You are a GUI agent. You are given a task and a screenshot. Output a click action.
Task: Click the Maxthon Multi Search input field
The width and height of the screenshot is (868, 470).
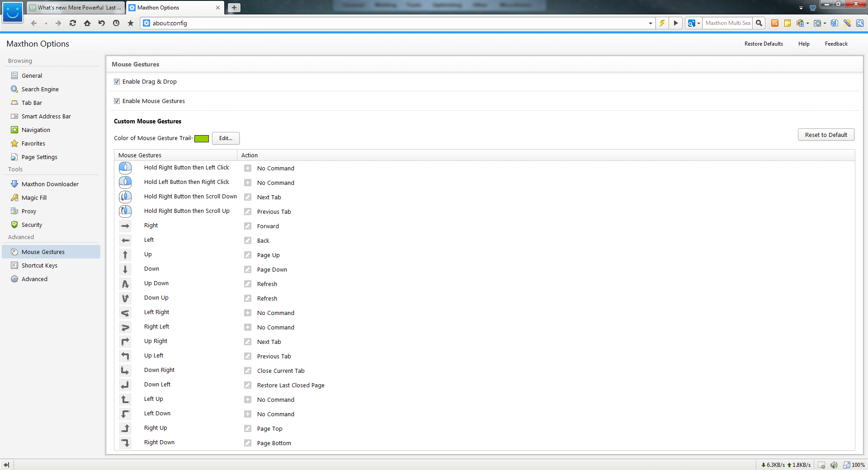click(x=727, y=23)
